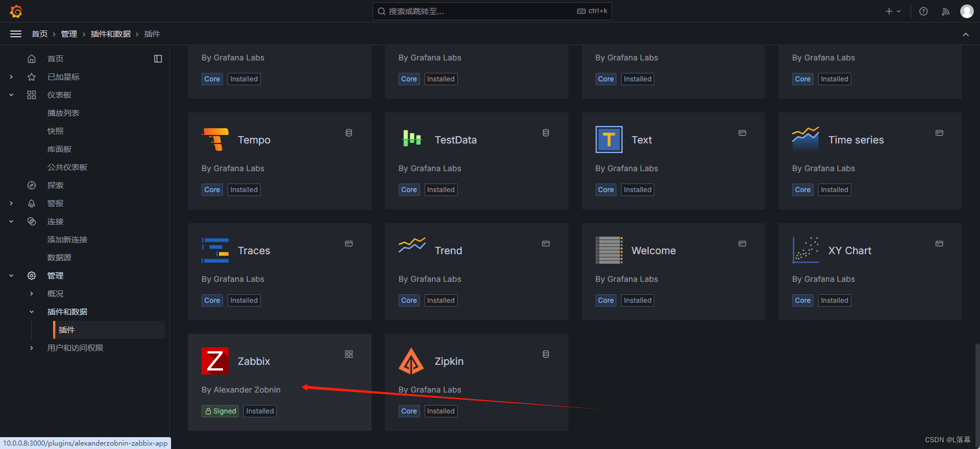Click the dock sidebar panel icon
This screenshot has width=980, height=449.
[x=158, y=59]
